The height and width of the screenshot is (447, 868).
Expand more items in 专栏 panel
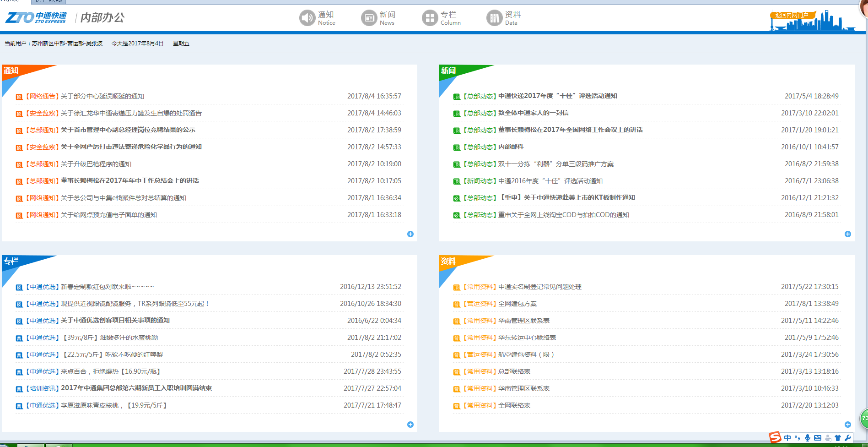[x=410, y=425]
